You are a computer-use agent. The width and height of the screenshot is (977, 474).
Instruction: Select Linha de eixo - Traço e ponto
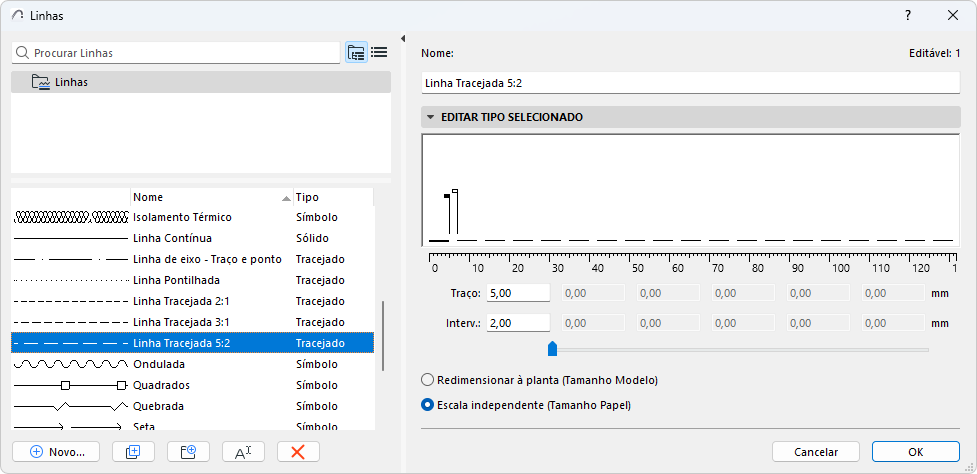193,259
